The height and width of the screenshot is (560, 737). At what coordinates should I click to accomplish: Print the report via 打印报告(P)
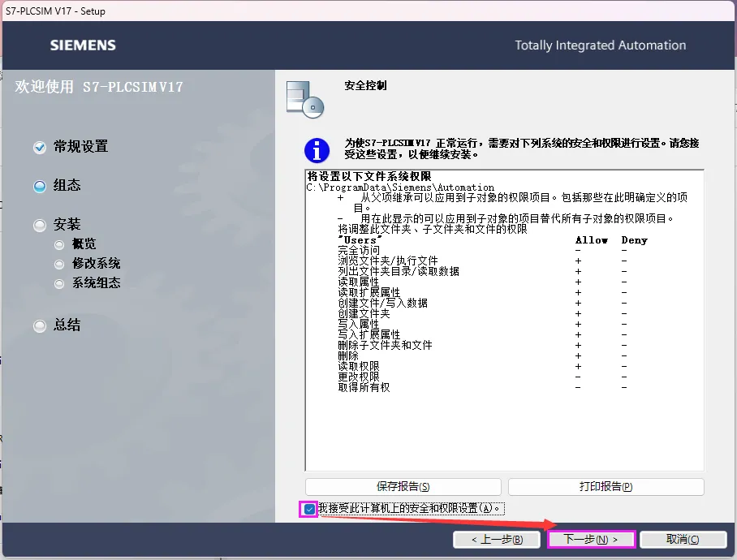pos(606,487)
